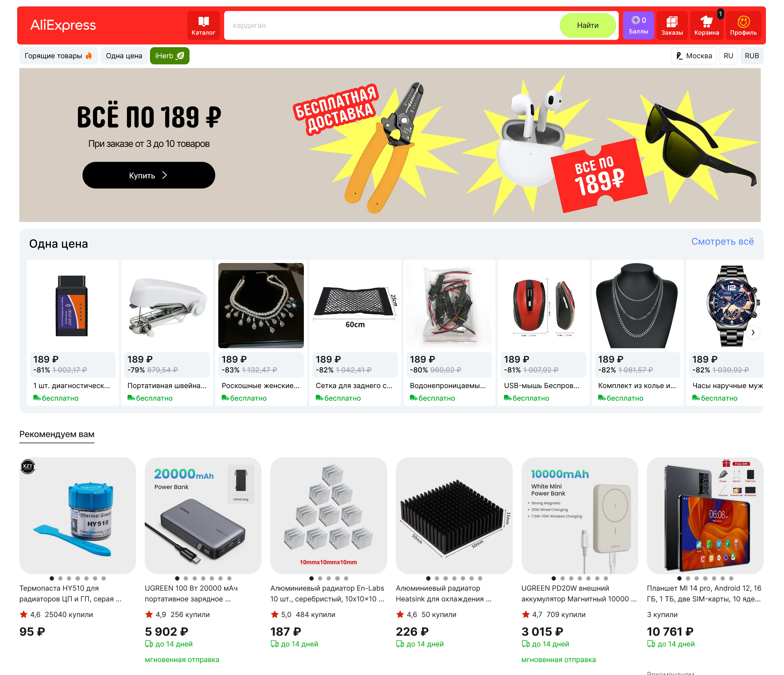
Task: Go to the AliExpress logo home
Action: tap(63, 25)
